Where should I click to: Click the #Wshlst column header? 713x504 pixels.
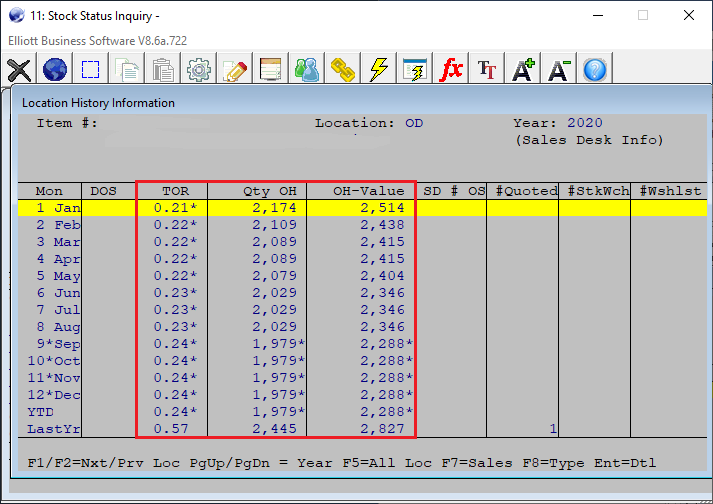[670, 191]
